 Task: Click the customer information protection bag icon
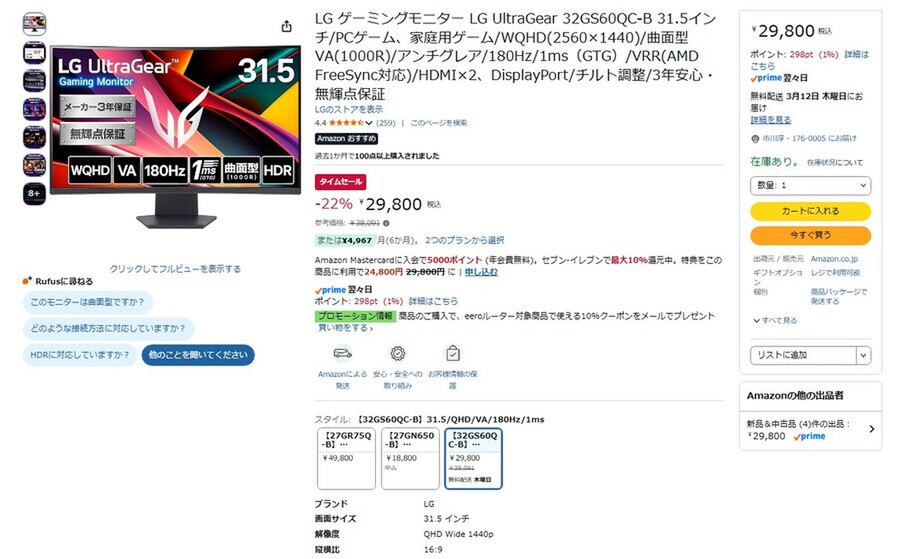pyautogui.click(x=453, y=353)
